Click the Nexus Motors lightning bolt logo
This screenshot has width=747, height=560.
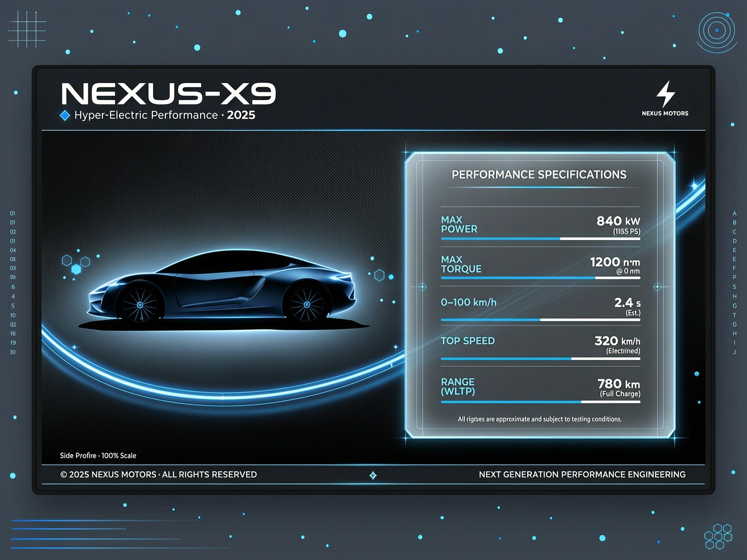(x=665, y=94)
